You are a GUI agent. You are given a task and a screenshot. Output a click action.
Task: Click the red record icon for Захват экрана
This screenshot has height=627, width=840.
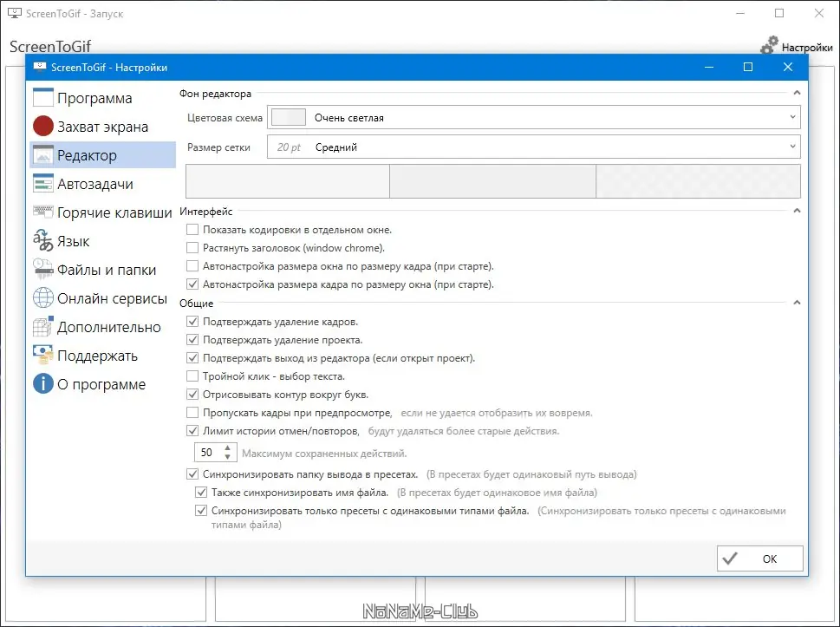click(42, 127)
